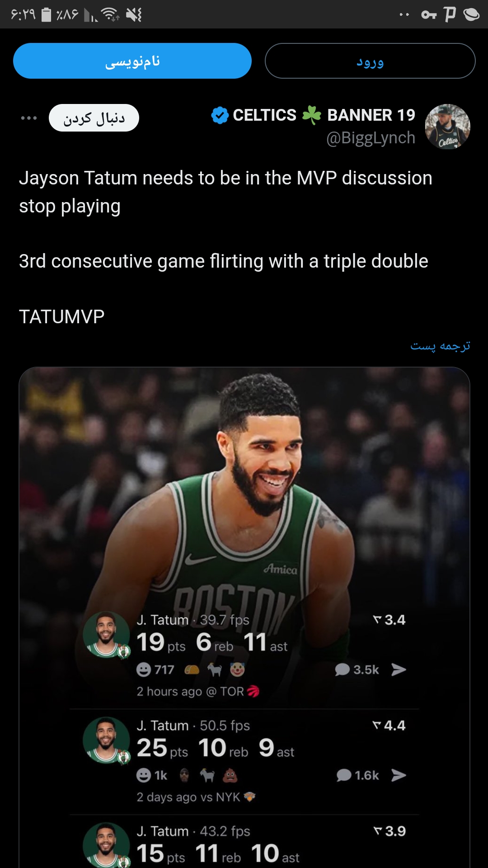
Task: Tap the 1.6k comments bubble icon
Action: coord(344,775)
